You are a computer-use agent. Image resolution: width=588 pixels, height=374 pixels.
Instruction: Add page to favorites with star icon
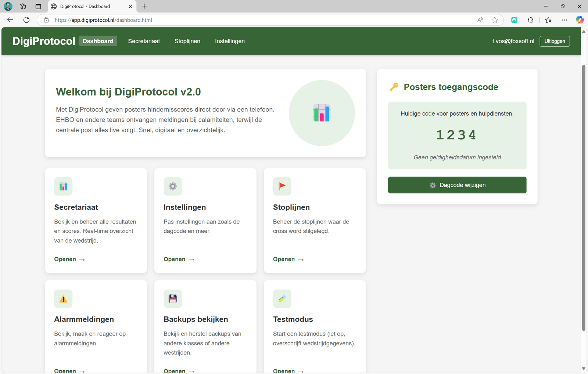[x=495, y=20]
